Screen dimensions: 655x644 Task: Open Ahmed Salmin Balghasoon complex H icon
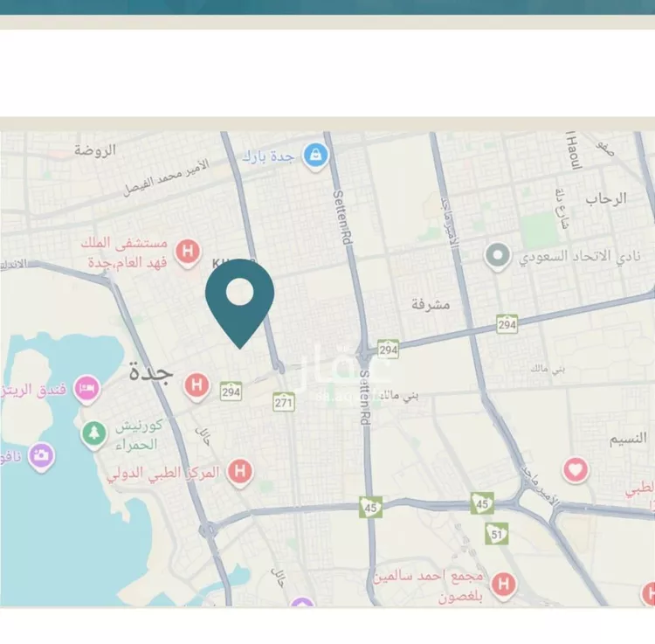click(x=503, y=585)
